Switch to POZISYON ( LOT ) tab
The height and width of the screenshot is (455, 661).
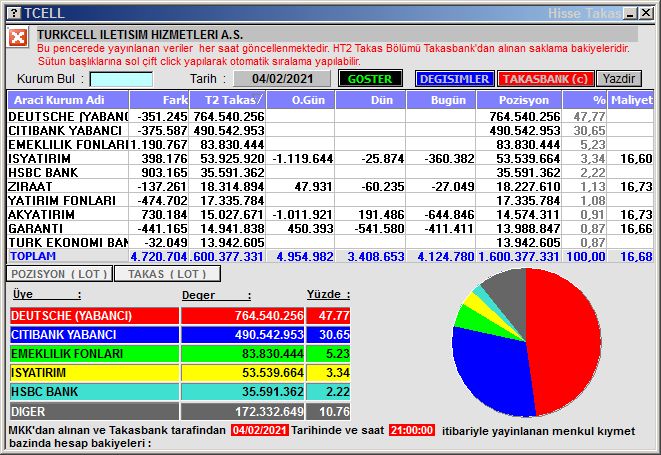tap(59, 274)
